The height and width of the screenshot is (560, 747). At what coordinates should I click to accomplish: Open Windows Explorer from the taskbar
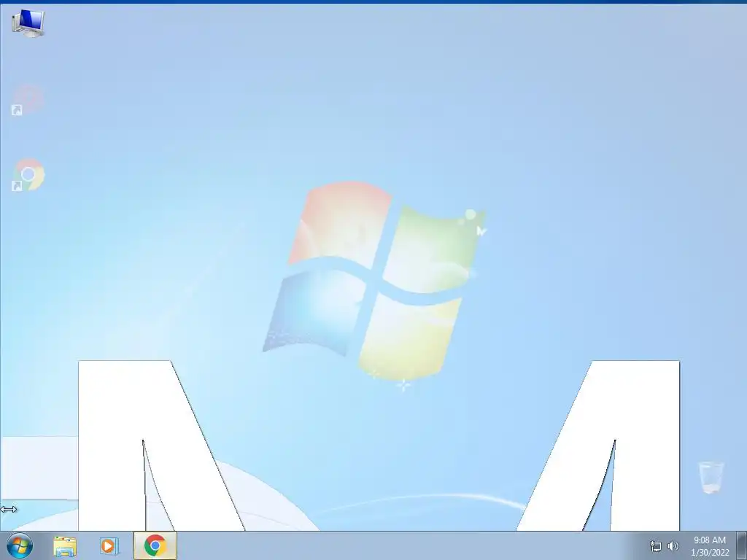(x=65, y=546)
